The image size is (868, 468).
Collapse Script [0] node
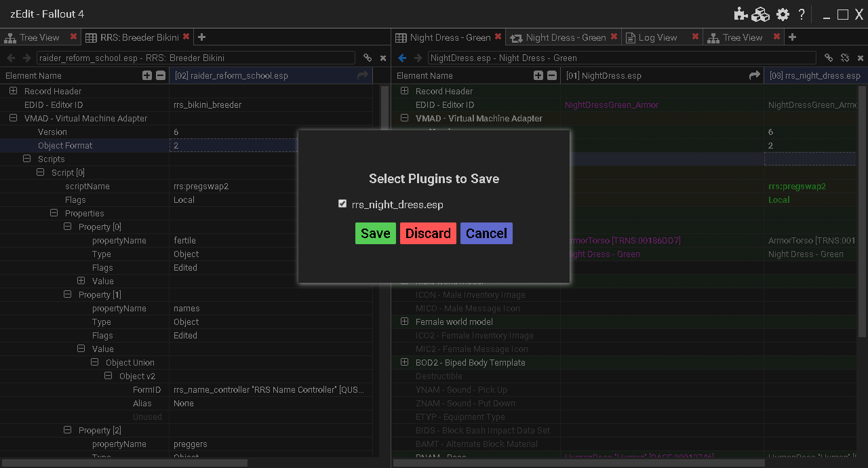pyautogui.click(x=40, y=172)
